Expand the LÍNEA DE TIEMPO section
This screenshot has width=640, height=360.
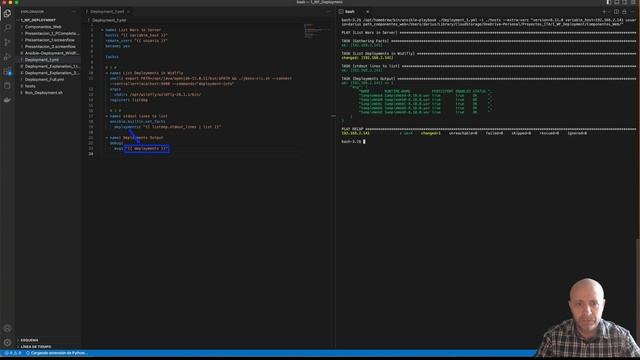pyautogui.click(x=36, y=347)
